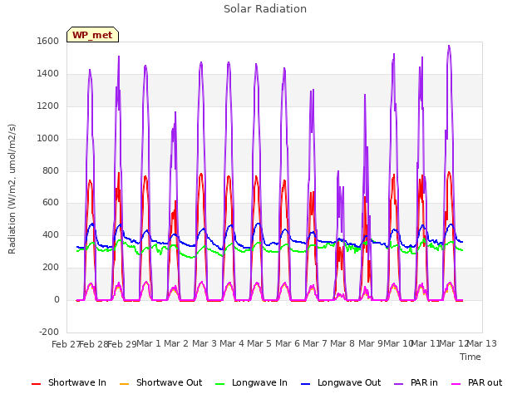532x399 pixels.
Task: Click the 600 y-axis tick label
Action: 51,203
